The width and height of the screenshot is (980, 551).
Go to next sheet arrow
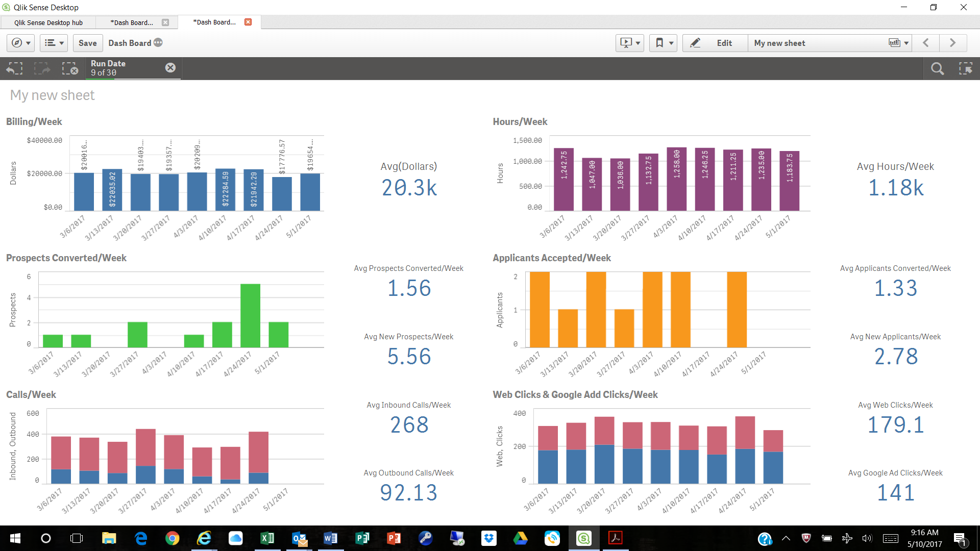coord(952,43)
